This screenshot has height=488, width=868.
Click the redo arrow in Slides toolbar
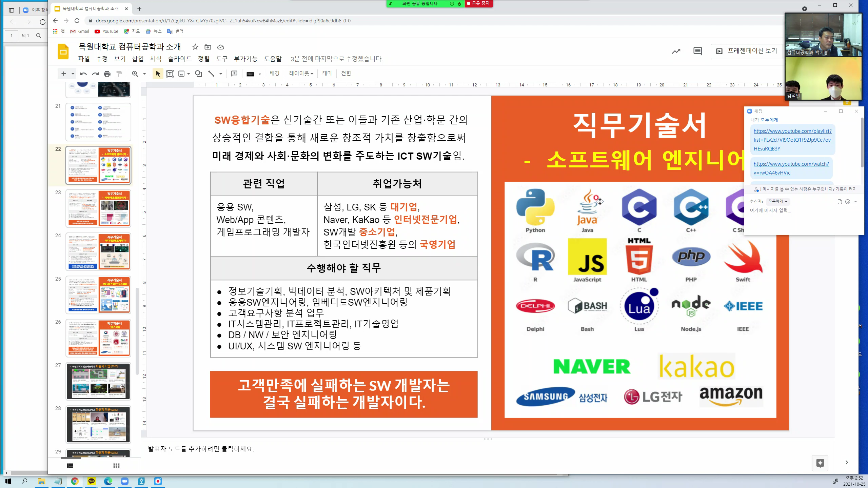pos(95,74)
